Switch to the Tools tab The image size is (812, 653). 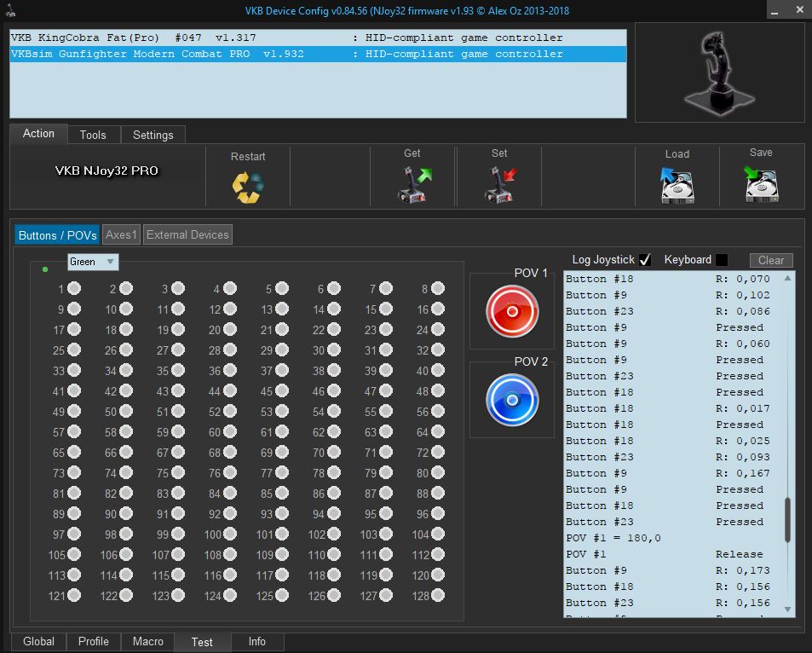tap(93, 135)
